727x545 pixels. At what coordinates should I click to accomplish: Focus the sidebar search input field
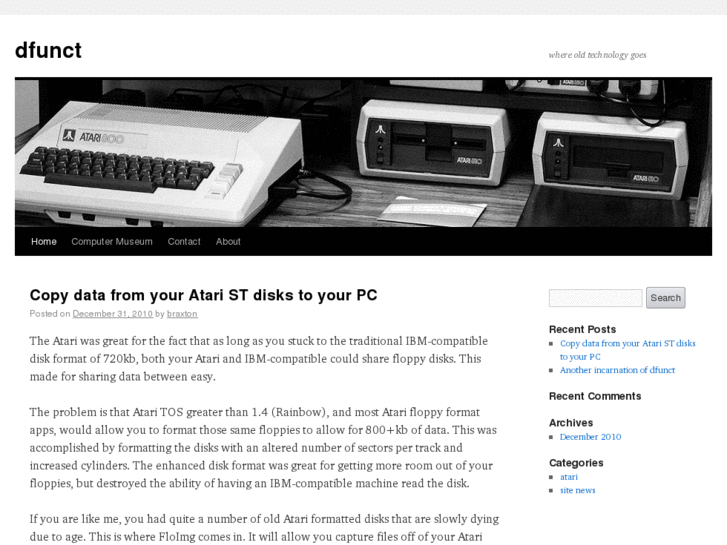(x=595, y=298)
